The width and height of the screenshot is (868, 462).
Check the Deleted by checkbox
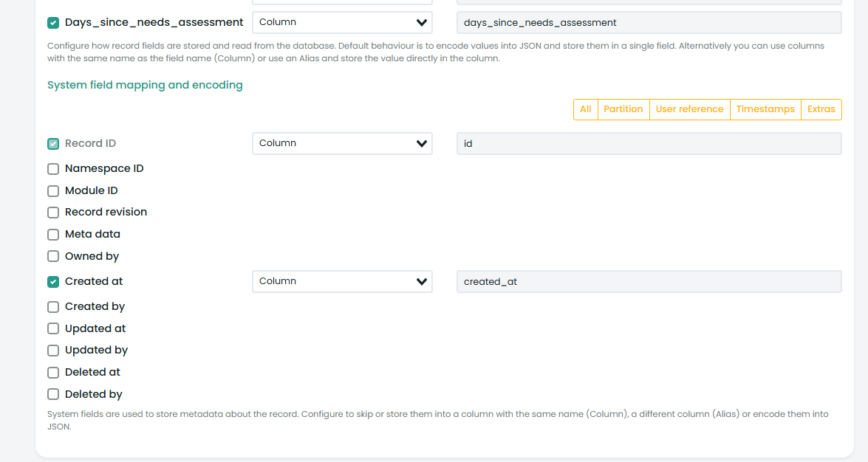click(53, 395)
